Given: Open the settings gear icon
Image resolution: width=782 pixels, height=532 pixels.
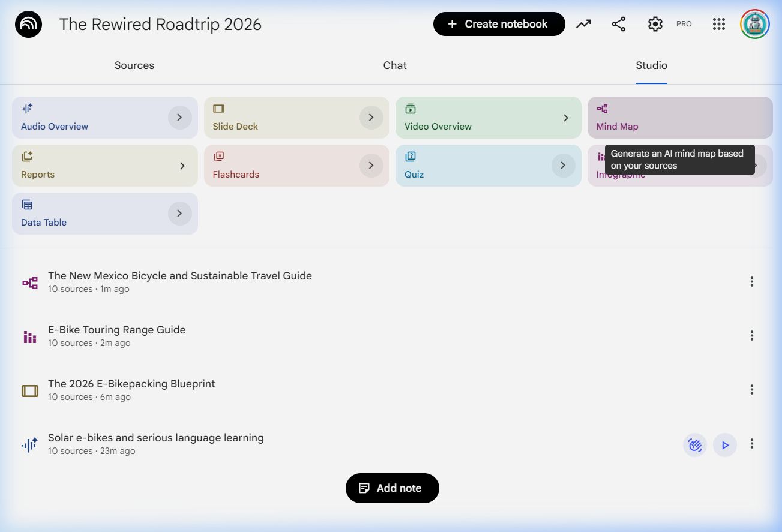Looking at the screenshot, I should click(x=655, y=24).
